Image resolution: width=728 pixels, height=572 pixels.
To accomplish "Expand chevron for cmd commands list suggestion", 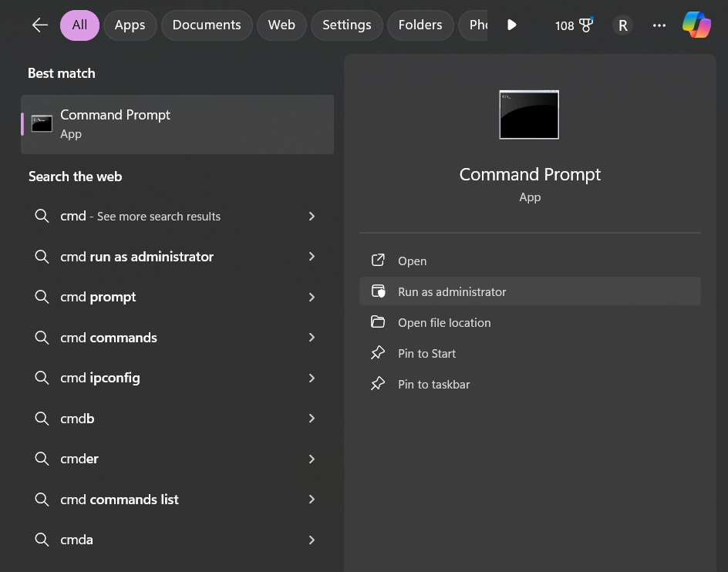I will (312, 499).
